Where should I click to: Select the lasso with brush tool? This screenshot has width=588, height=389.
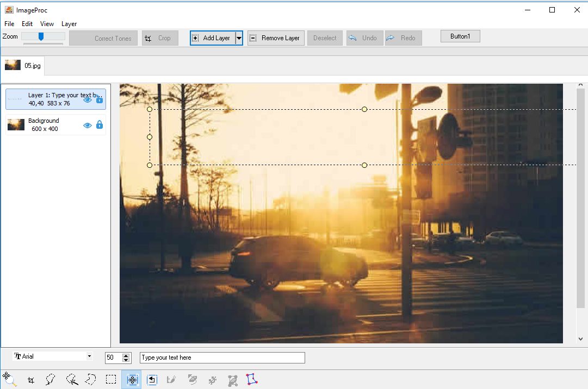click(x=72, y=380)
